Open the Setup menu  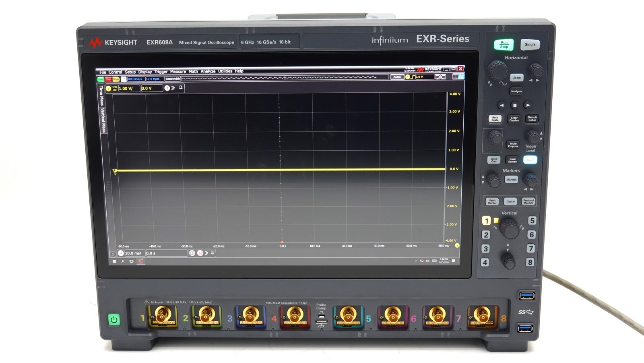[x=130, y=72]
